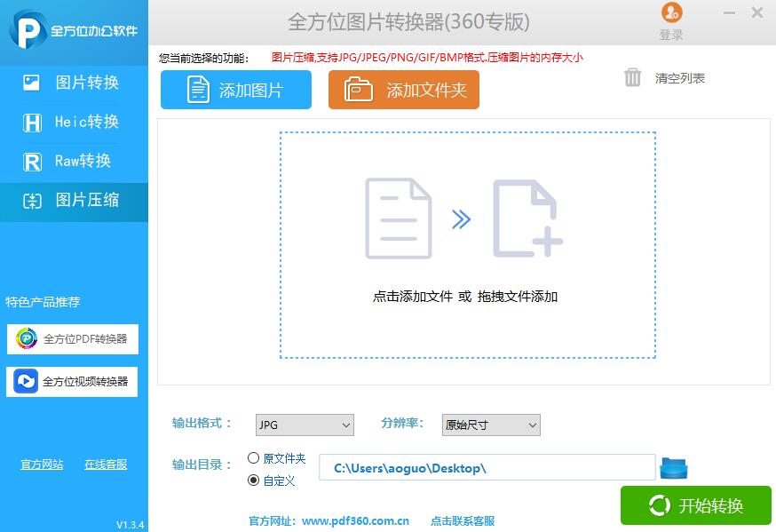This screenshot has width=776, height=532.
Task: Expand the 分辨率 原始尺寸 dropdown
Action: pos(491,425)
